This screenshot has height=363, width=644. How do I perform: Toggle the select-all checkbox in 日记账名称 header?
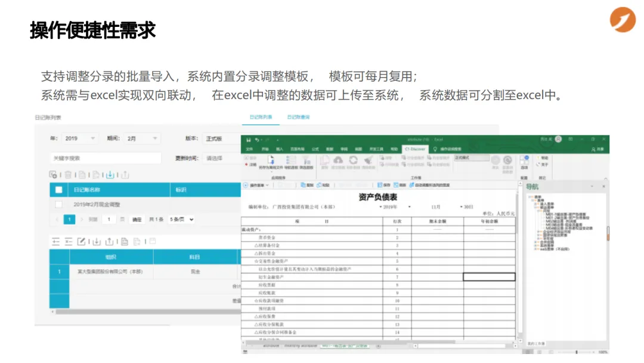58,190
